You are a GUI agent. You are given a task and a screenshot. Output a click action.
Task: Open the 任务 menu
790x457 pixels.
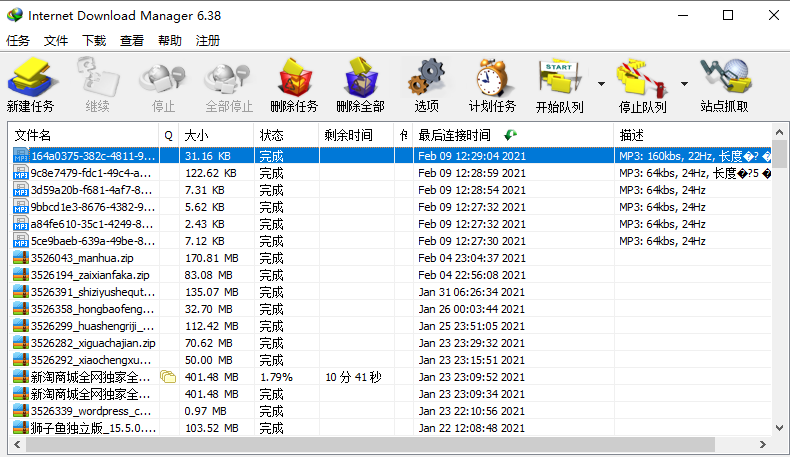tap(18, 41)
